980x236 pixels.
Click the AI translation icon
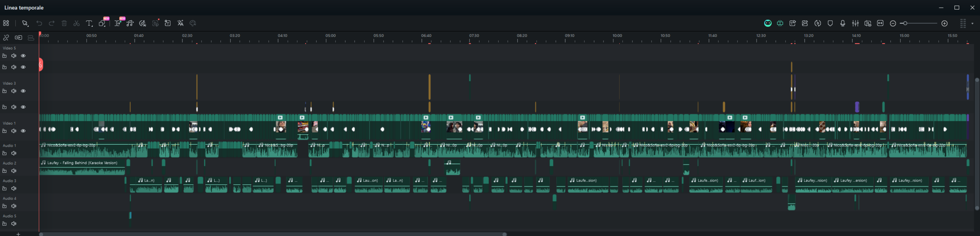coord(180,23)
